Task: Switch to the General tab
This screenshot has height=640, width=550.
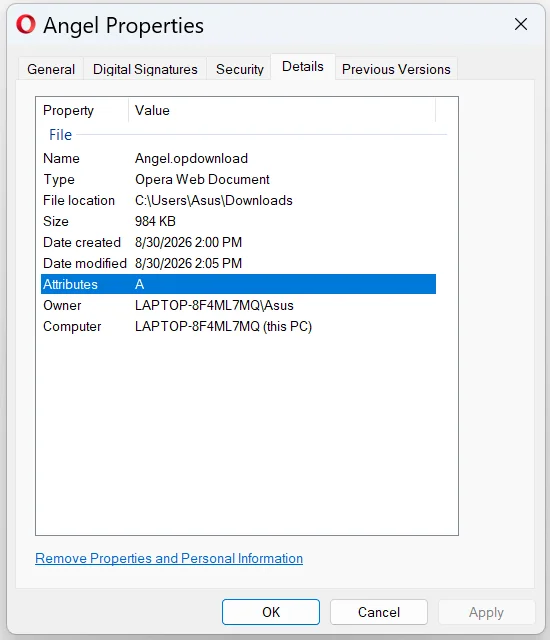Action: (x=51, y=69)
